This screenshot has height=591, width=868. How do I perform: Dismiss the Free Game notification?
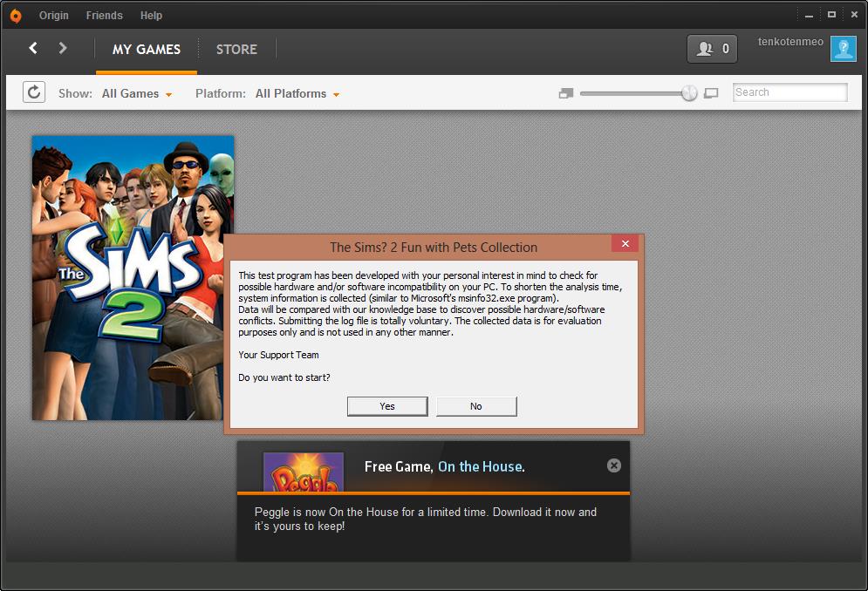[613, 465]
